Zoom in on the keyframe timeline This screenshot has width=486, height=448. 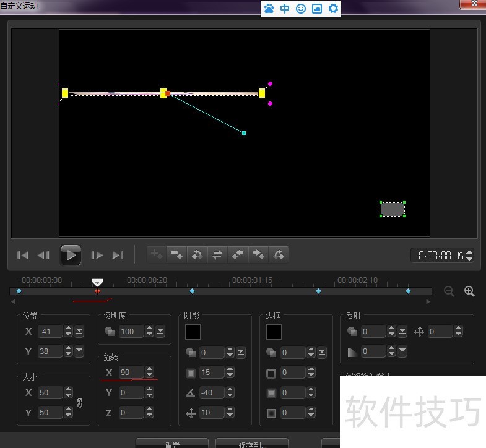[469, 291]
